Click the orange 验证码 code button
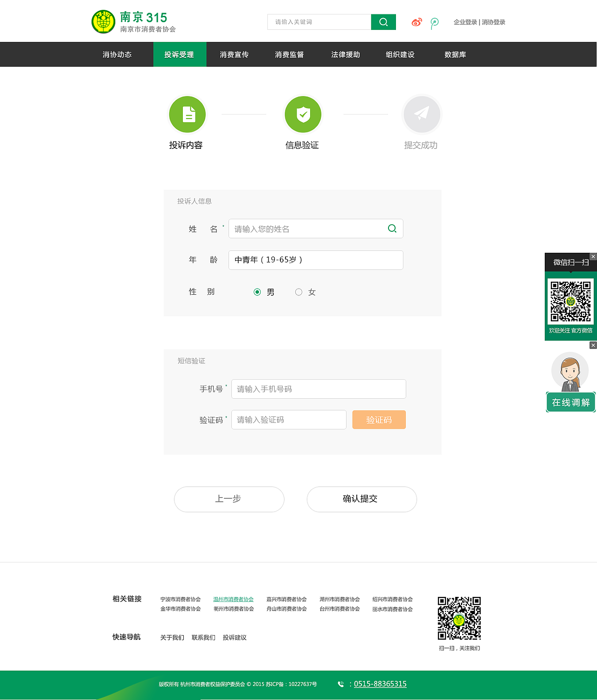The height and width of the screenshot is (700, 597). click(379, 419)
